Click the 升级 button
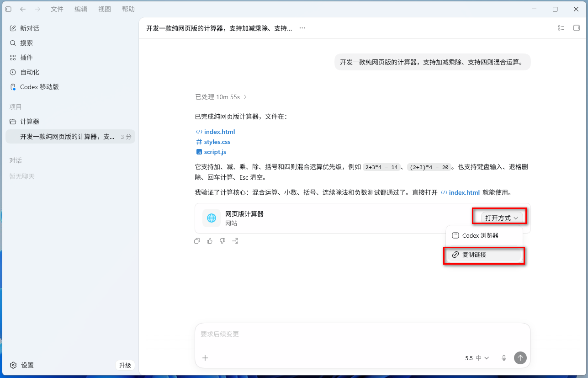The image size is (588, 378). pyautogui.click(x=125, y=365)
